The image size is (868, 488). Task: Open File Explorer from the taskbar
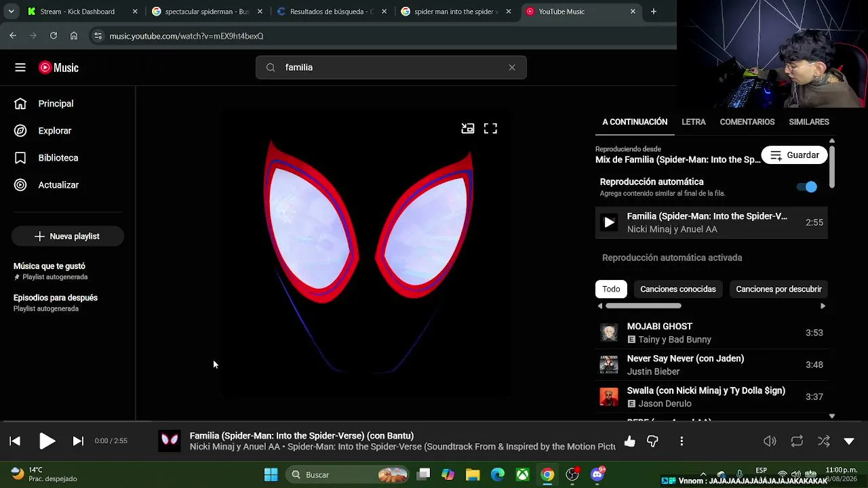(473, 475)
